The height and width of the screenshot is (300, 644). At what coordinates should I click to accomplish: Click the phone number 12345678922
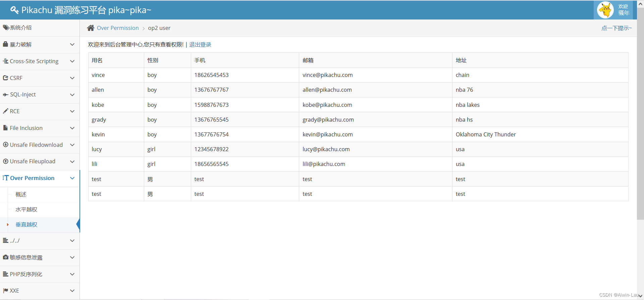pyautogui.click(x=211, y=149)
